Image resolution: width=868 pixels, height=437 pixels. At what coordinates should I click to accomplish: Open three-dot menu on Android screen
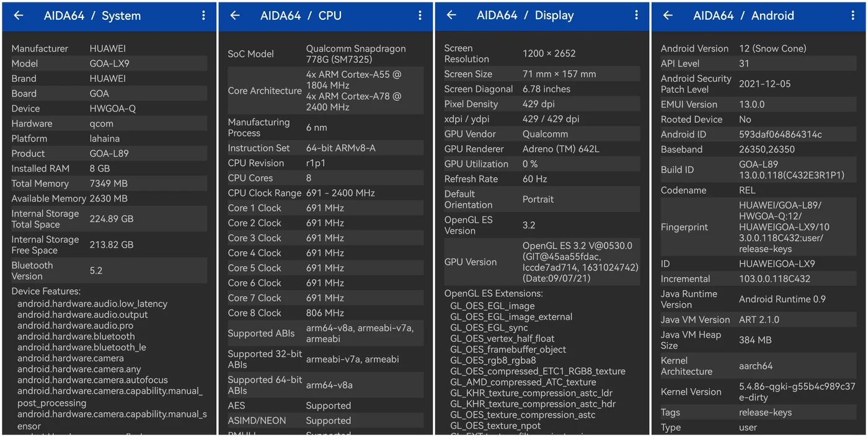[x=852, y=15]
